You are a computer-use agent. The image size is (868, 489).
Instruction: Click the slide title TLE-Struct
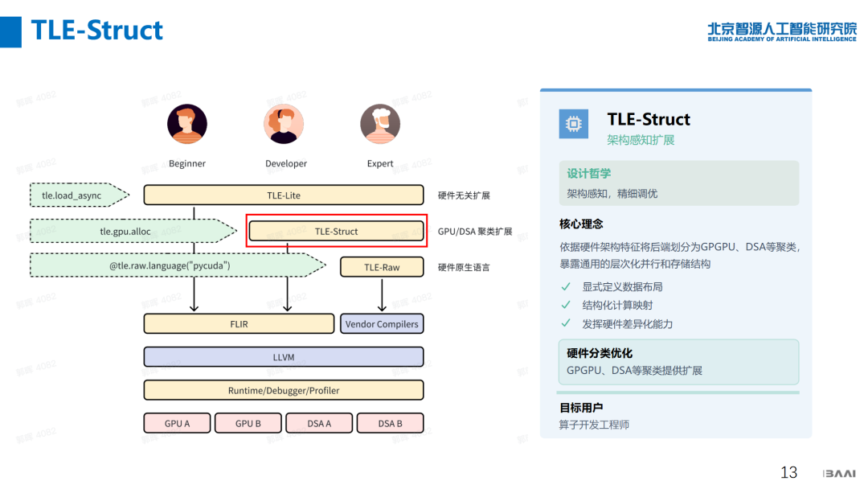97,30
